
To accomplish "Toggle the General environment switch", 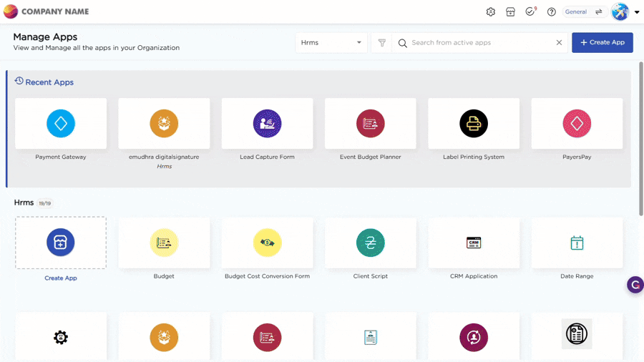I will point(598,12).
